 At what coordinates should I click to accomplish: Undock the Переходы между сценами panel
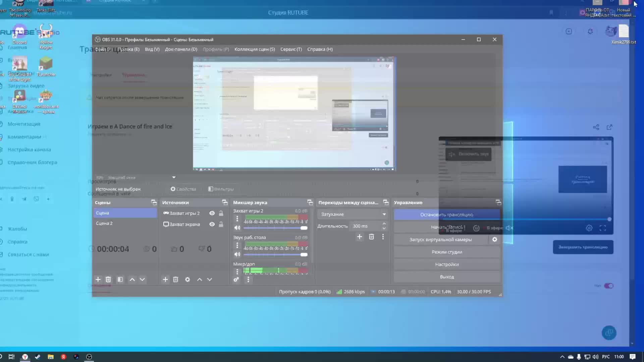[x=386, y=202]
